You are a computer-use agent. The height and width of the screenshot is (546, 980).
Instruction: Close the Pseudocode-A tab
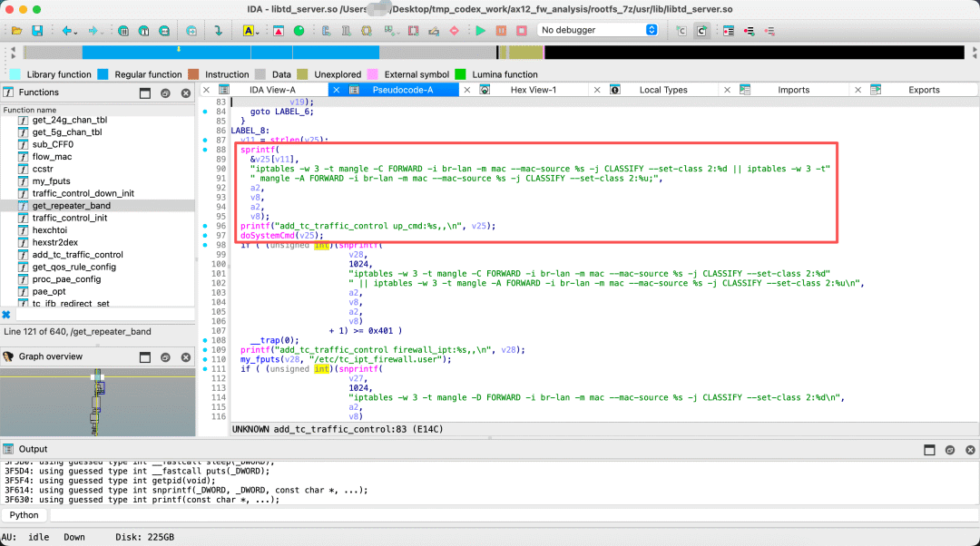[337, 90]
